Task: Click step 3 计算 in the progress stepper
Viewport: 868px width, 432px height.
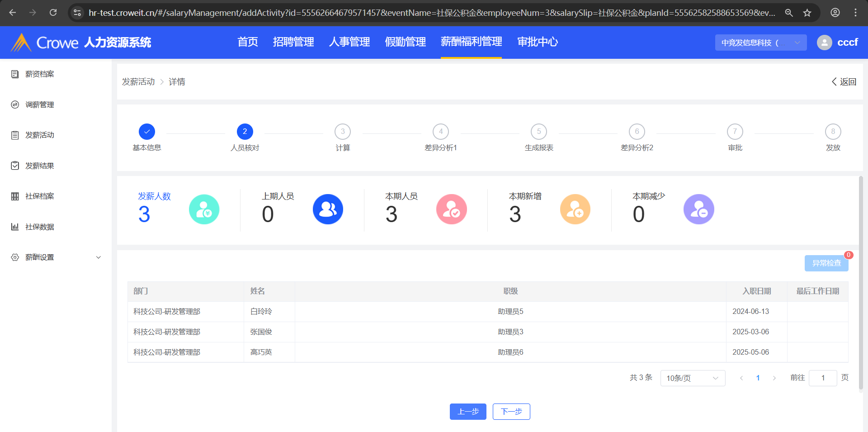Action: tap(343, 132)
